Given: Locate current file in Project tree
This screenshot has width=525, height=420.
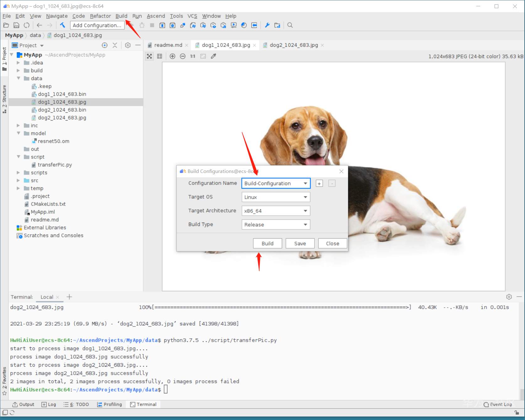Looking at the screenshot, I should [104, 45].
